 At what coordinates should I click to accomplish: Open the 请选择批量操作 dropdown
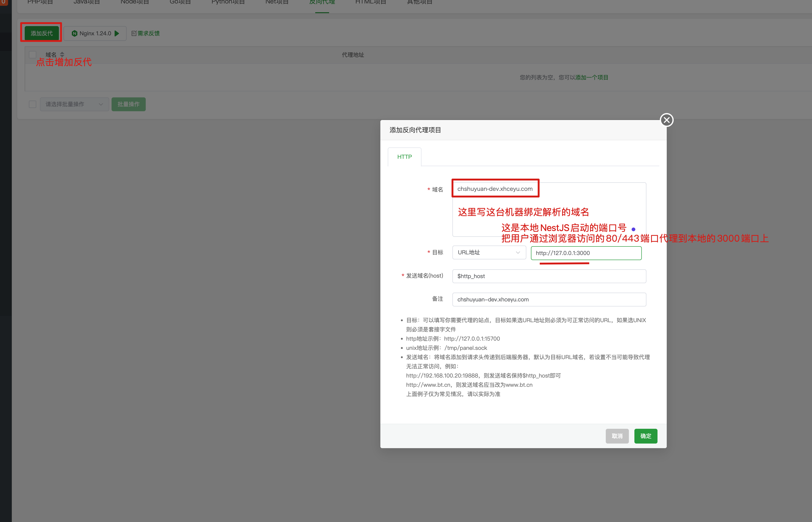tap(74, 104)
